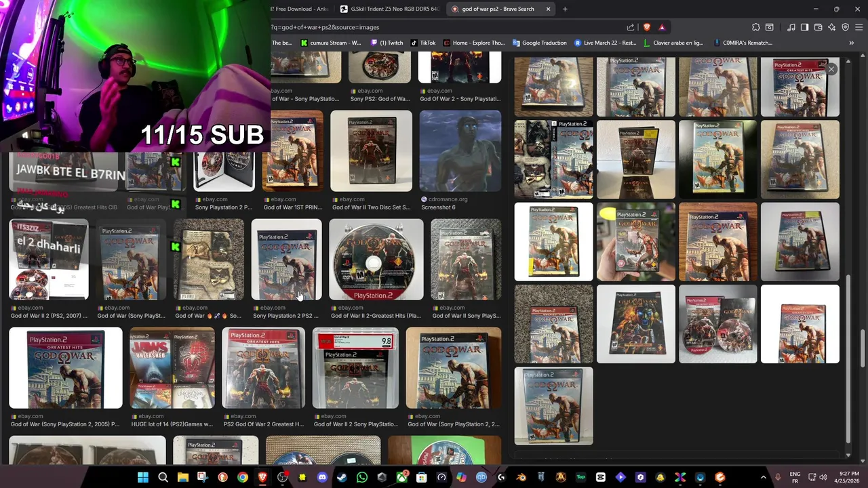
Task: Open the ENG FR language switcher
Action: coord(795,477)
